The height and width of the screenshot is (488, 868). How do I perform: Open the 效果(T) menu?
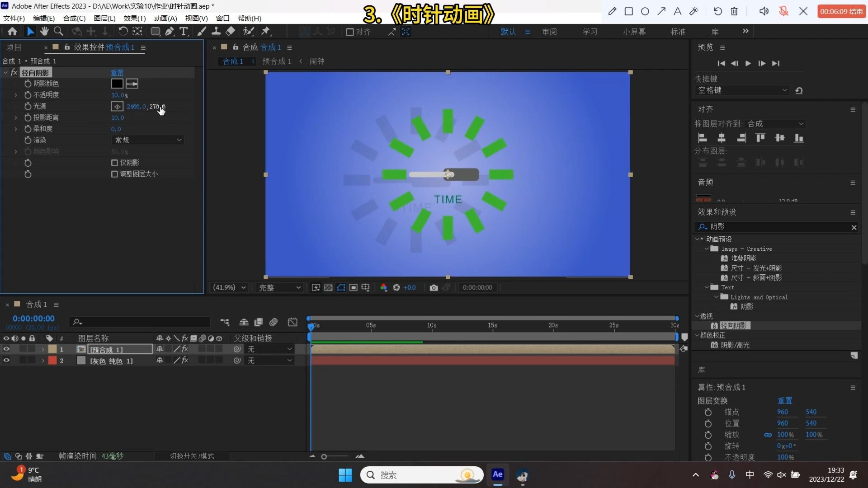[x=135, y=18]
